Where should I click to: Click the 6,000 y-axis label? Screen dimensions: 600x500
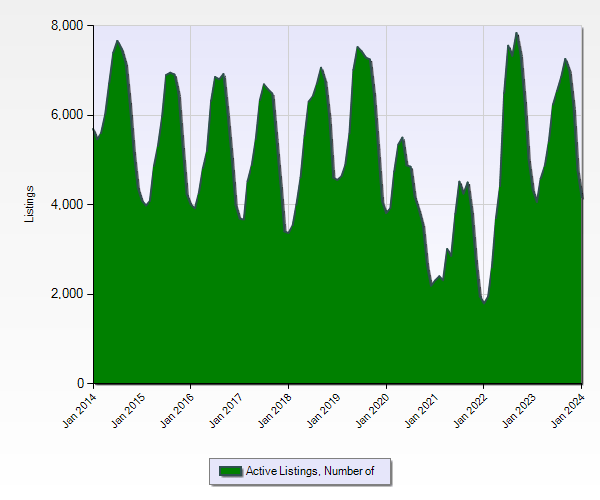67,115
